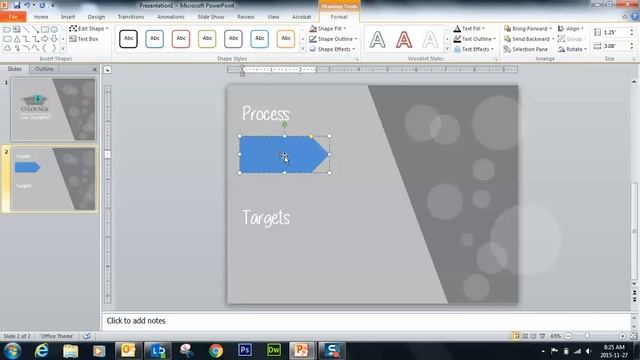The height and width of the screenshot is (360, 640).
Task: Expand the Shape Styles gallery
Action: pyautogui.click(x=303, y=49)
